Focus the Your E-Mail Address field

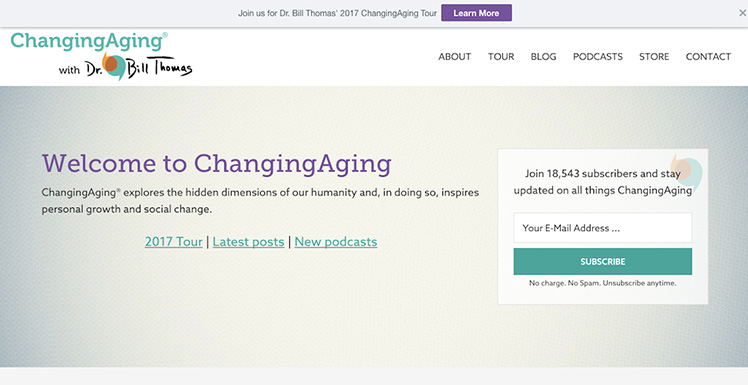(603, 228)
